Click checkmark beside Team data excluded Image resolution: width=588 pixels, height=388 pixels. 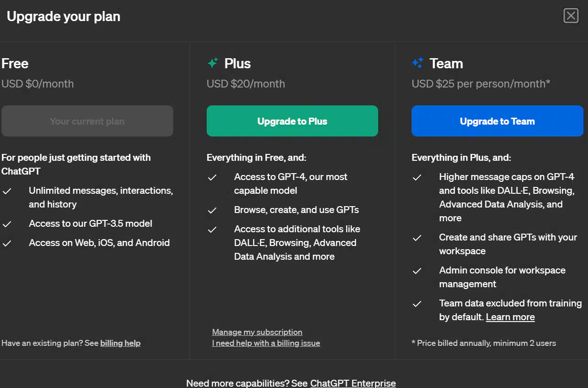417,304
